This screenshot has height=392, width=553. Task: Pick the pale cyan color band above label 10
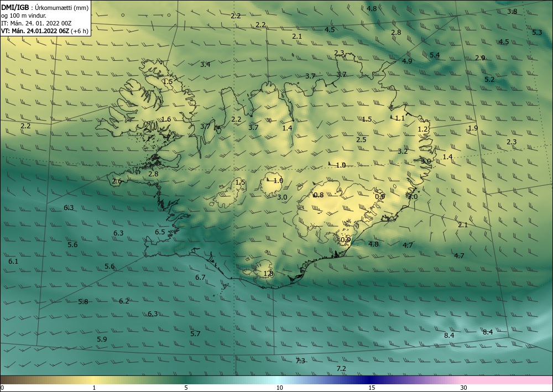(x=279, y=380)
